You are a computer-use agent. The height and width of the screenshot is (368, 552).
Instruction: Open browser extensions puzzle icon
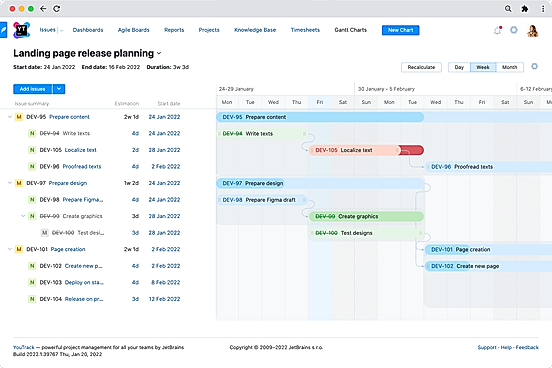coord(525,8)
